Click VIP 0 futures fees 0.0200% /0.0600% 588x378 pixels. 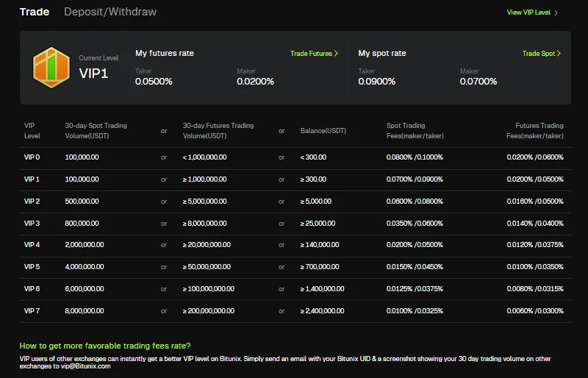click(x=535, y=157)
